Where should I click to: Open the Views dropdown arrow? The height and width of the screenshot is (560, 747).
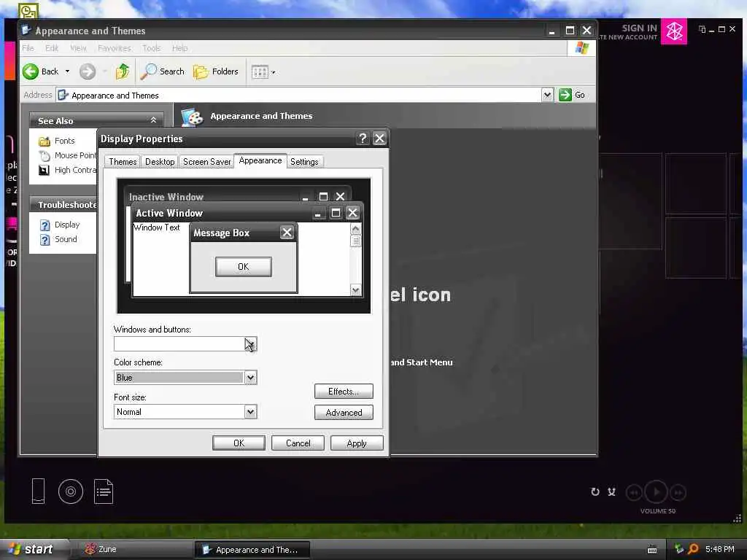(x=274, y=72)
